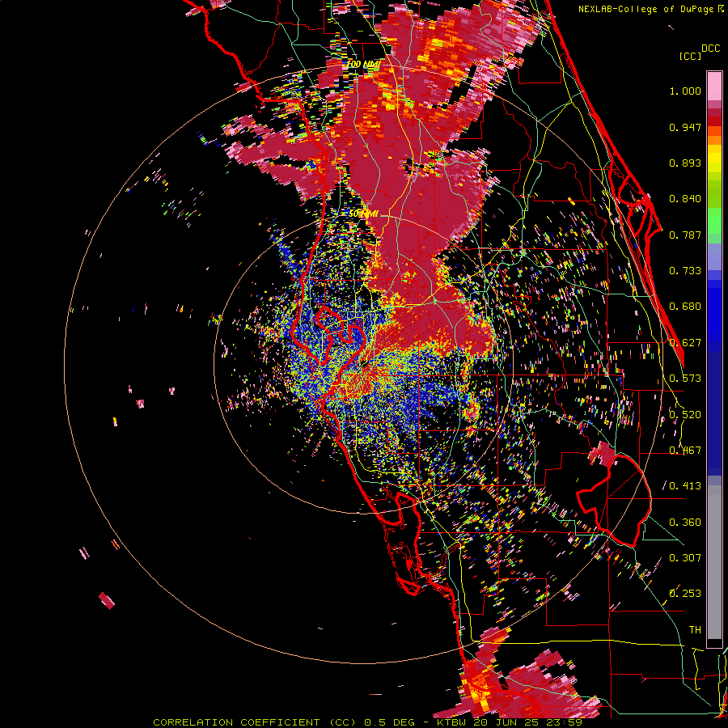The width and height of the screenshot is (728, 728).
Task: Pick the bright green color bar segment
Action: [714, 221]
